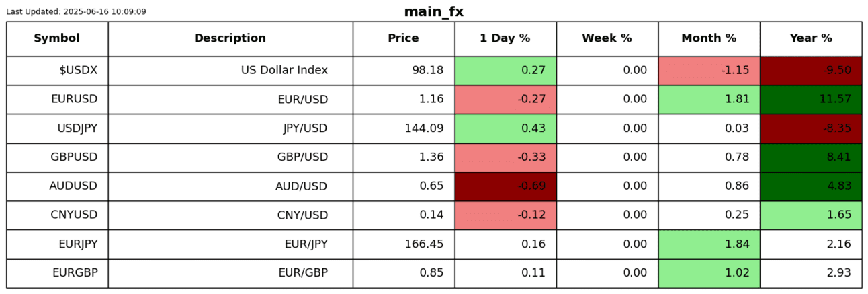Click the main_fx table title
The height and width of the screenshot is (294, 868).
pyautogui.click(x=433, y=12)
